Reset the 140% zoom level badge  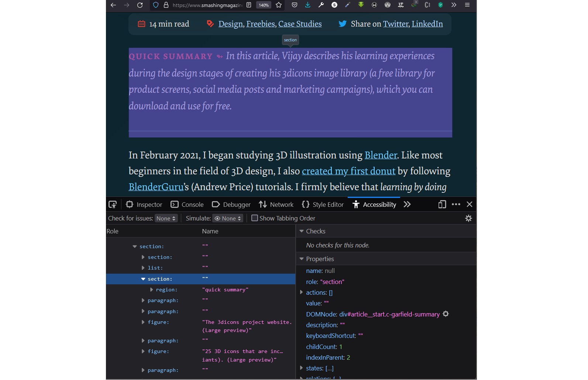coord(264,5)
